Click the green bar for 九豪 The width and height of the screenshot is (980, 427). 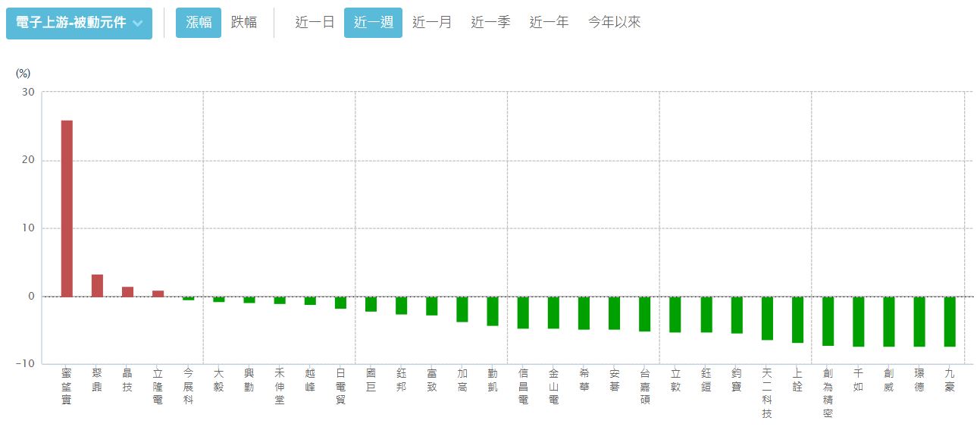click(x=950, y=322)
